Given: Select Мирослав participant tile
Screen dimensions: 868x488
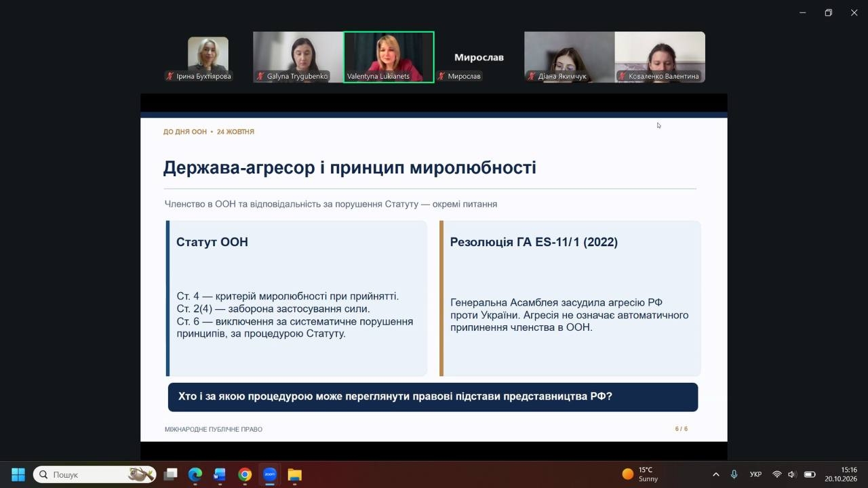Looking at the screenshot, I should [x=479, y=57].
